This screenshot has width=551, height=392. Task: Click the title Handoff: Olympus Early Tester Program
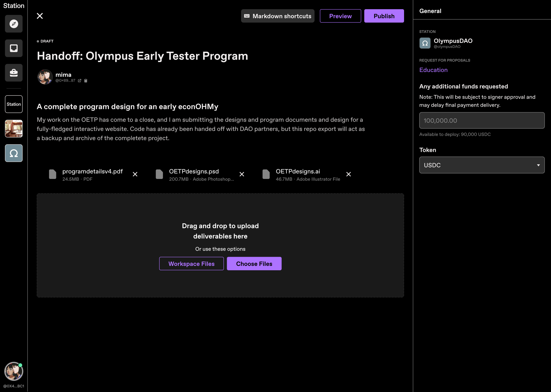142,56
